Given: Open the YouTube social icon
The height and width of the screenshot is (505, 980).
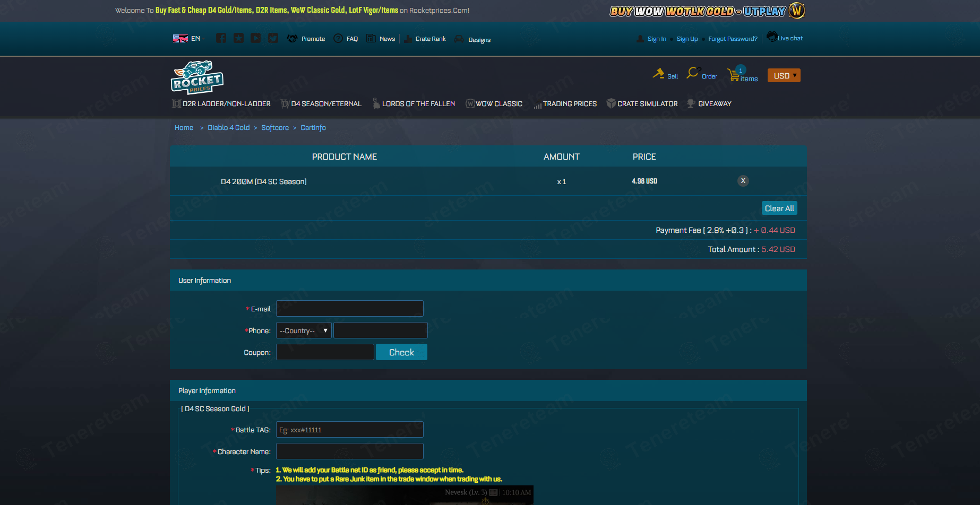Looking at the screenshot, I should point(256,38).
